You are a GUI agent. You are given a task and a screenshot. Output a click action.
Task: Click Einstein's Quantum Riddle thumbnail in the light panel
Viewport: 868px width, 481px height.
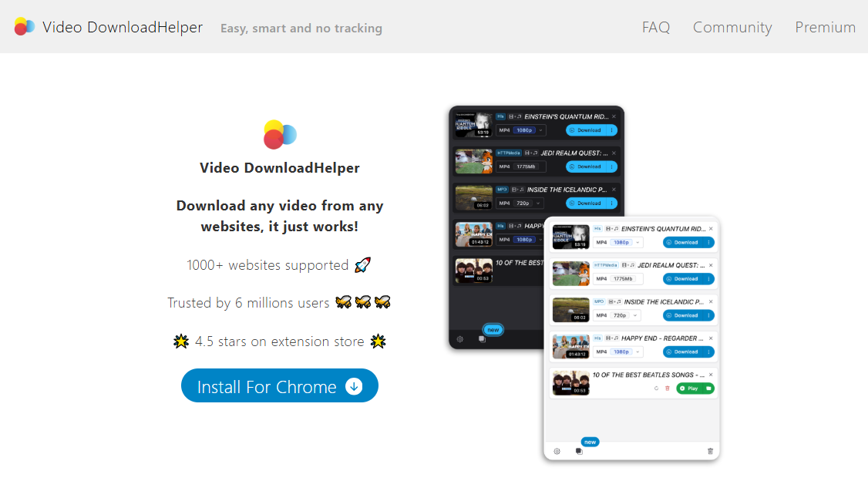click(x=570, y=237)
